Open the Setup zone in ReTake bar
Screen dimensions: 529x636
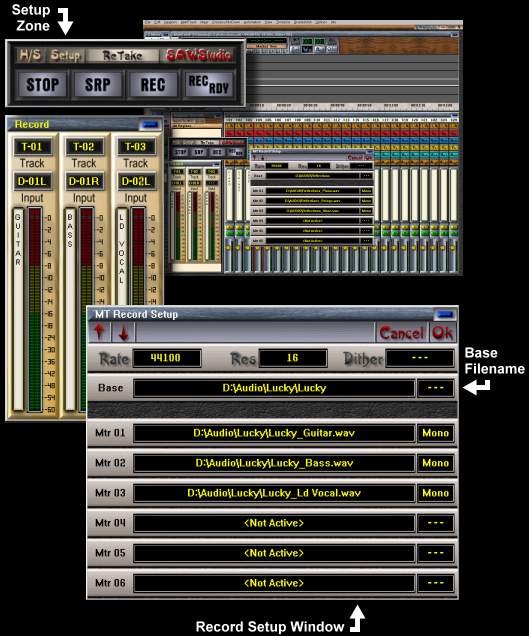click(65, 55)
